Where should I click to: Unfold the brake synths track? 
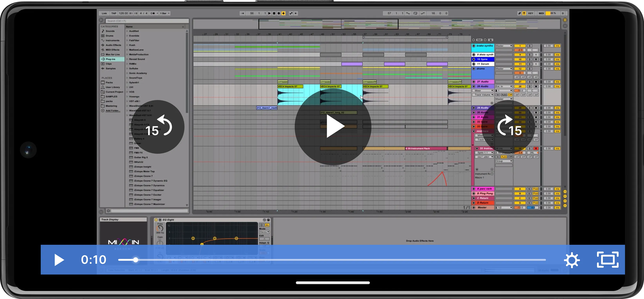(474, 46)
